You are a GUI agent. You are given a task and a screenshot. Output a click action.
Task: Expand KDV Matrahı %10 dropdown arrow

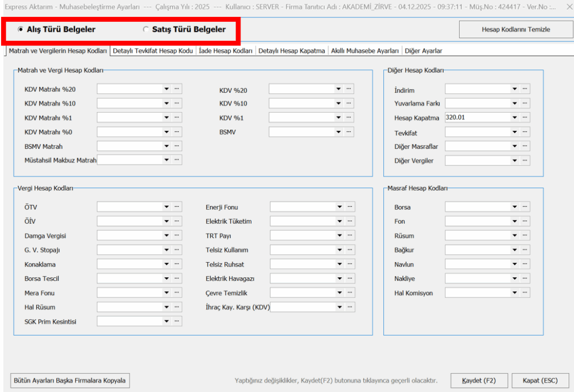pyautogui.click(x=166, y=103)
